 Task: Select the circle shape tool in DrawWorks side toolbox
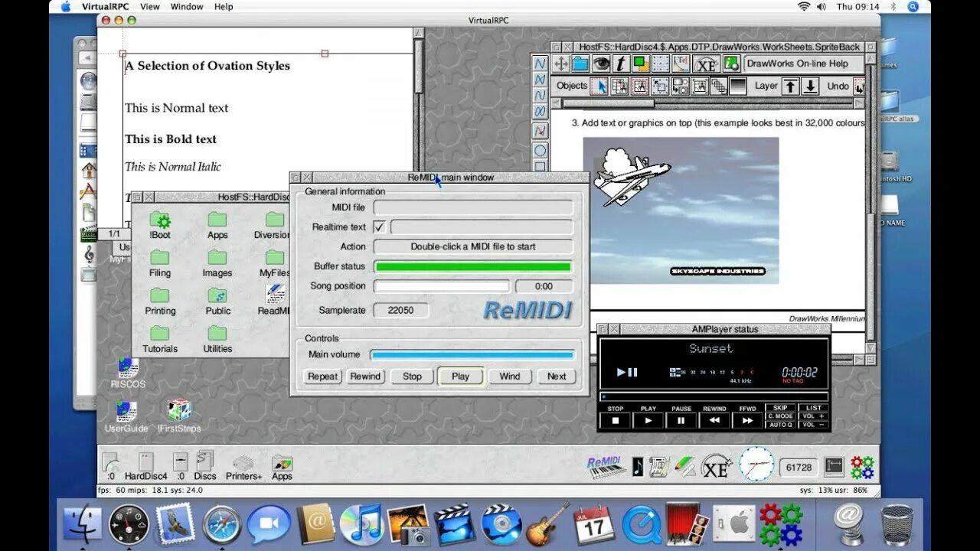[541, 150]
